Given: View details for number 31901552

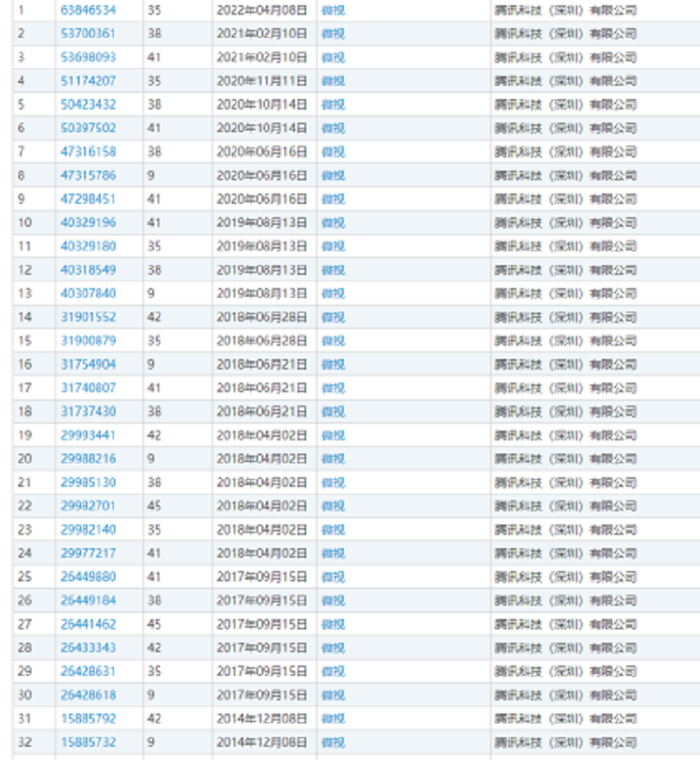Looking at the screenshot, I should [87, 317].
